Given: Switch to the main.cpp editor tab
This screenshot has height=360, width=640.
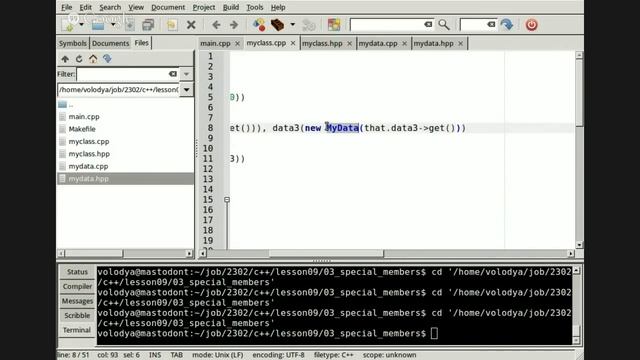Looking at the screenshot, I should 216,43.
